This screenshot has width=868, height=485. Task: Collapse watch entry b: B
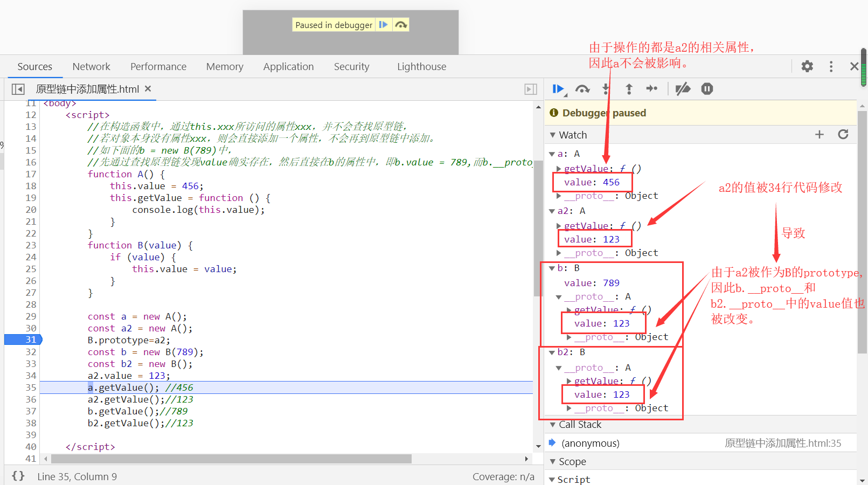click(552, 268)
